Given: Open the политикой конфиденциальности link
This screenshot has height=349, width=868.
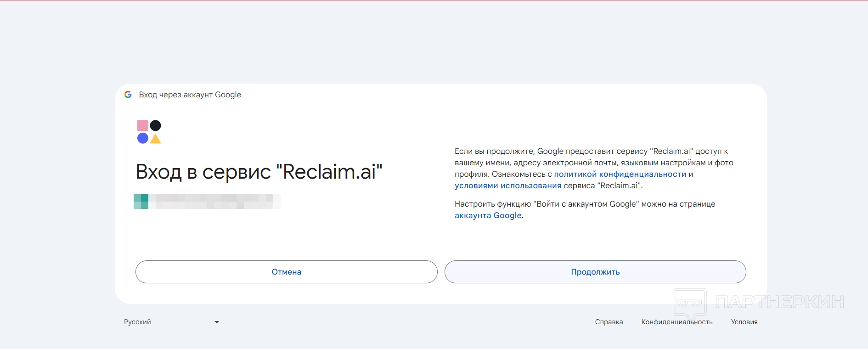Looking at the screenshot, I should [x=620, y=174].
